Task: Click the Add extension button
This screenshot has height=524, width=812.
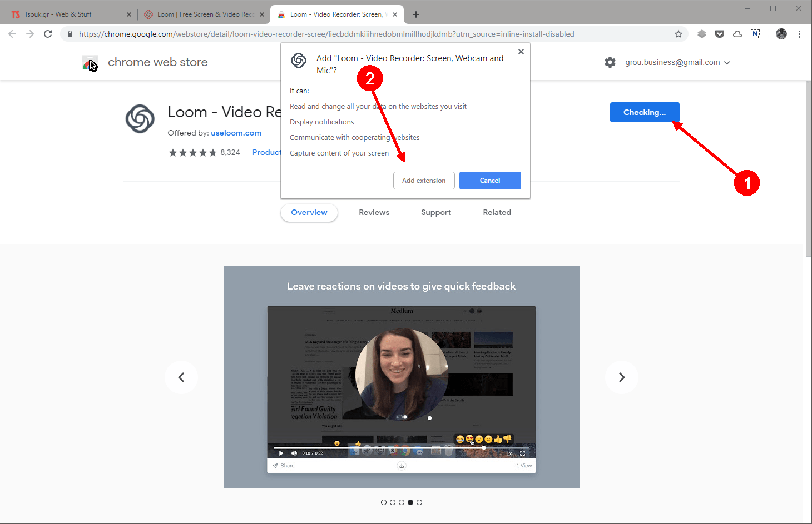Action: (424, 181)
